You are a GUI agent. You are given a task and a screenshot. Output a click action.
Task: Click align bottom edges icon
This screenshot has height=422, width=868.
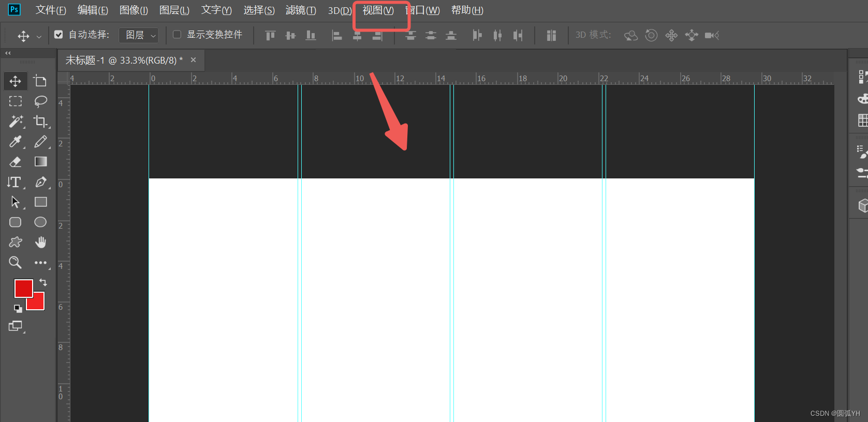pos(311,35)
